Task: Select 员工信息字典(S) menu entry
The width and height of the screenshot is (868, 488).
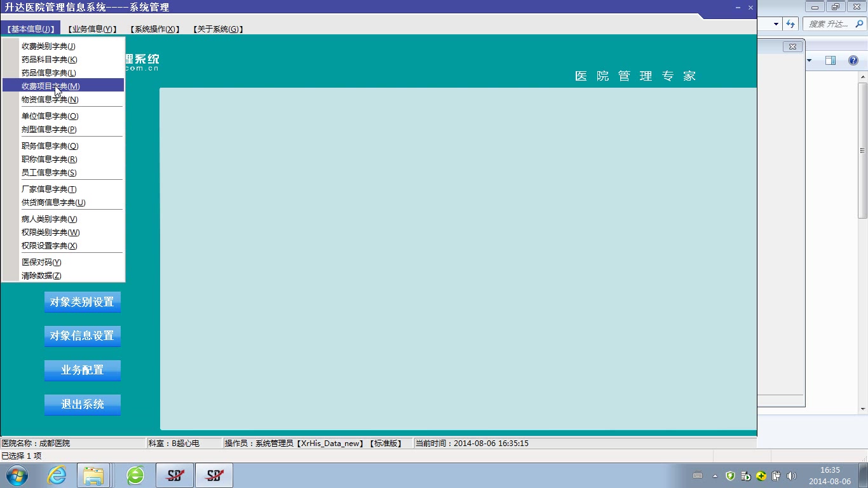Action: click(x=63, y=172)
